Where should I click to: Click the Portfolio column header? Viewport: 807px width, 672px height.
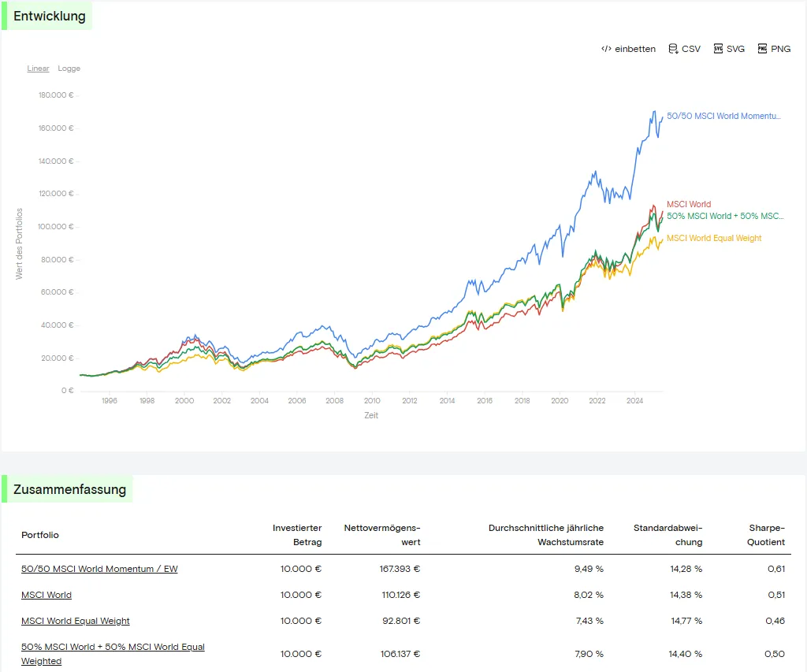40,535
